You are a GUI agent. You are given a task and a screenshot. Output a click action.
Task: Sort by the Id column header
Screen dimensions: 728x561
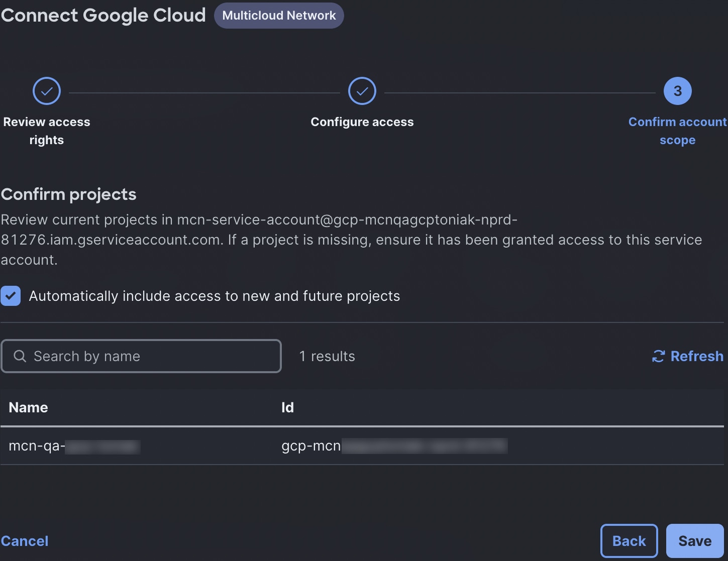point(287,407)
